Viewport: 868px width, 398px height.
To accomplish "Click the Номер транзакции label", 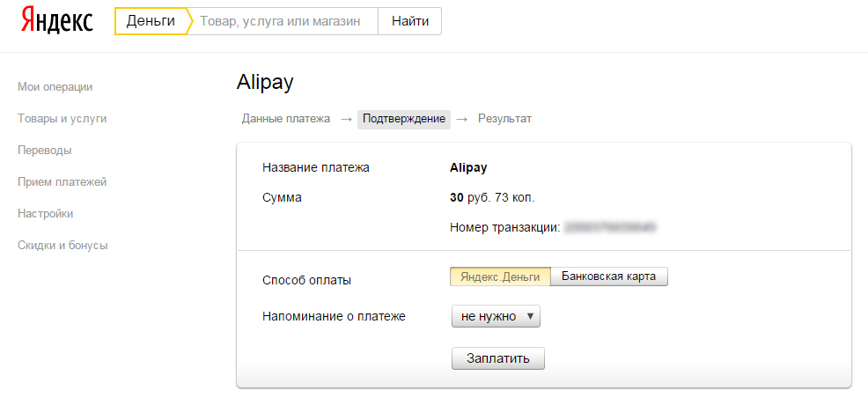I will point(505,227).
